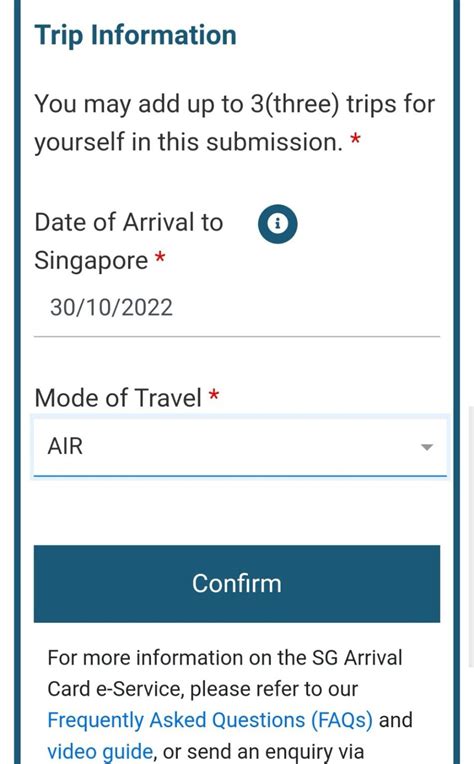Click the underline below the arrival date
This screenshot has width=474, height=764.
(237, 336)
